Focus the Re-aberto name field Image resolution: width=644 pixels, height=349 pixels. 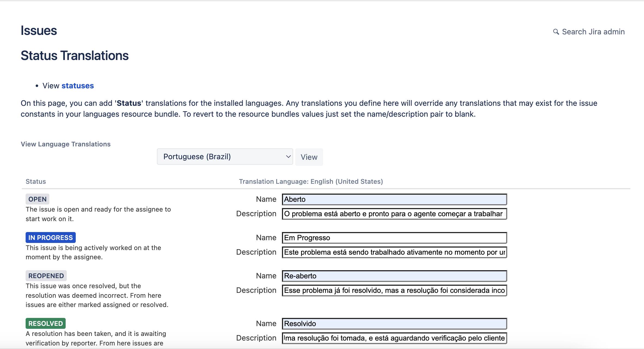point(394,276)
